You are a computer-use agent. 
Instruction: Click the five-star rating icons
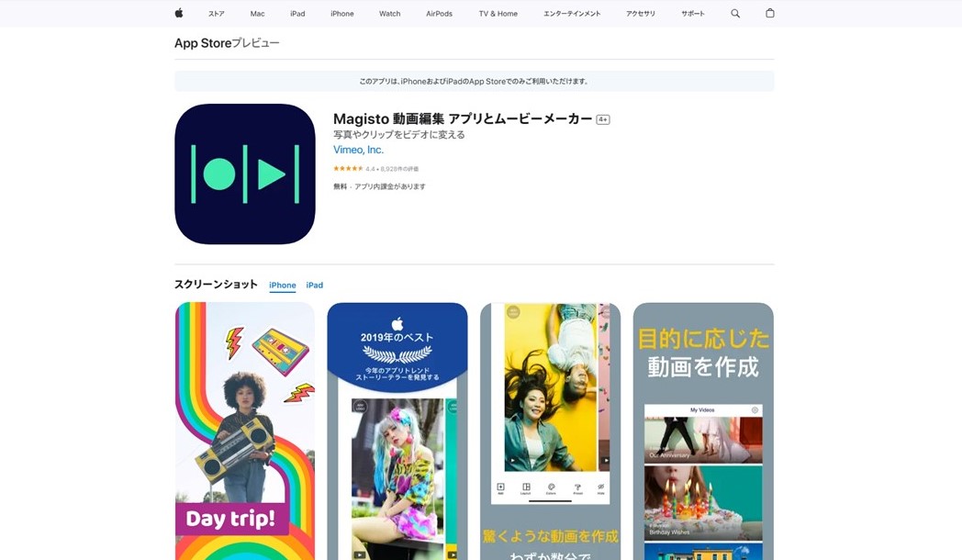(348, 169)
